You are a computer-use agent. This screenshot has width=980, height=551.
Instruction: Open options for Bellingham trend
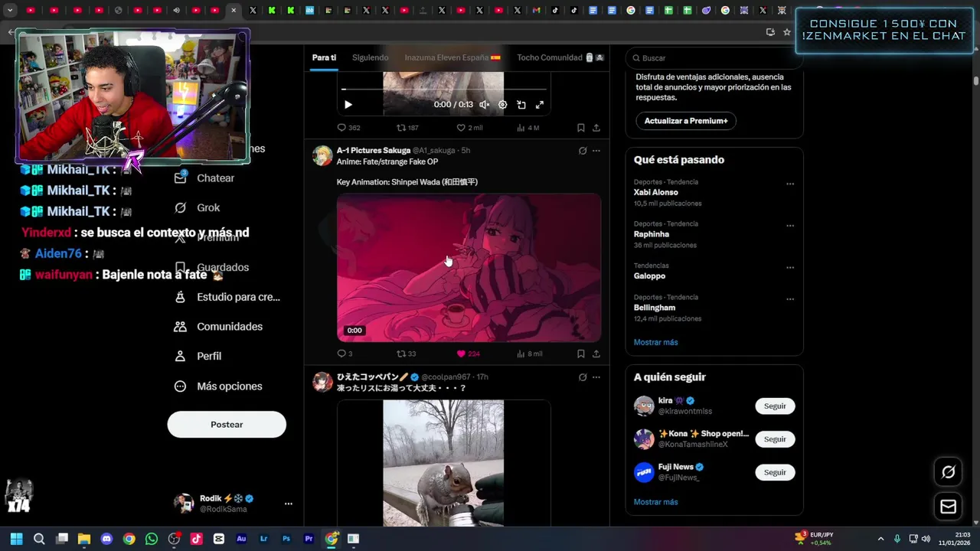790,299
